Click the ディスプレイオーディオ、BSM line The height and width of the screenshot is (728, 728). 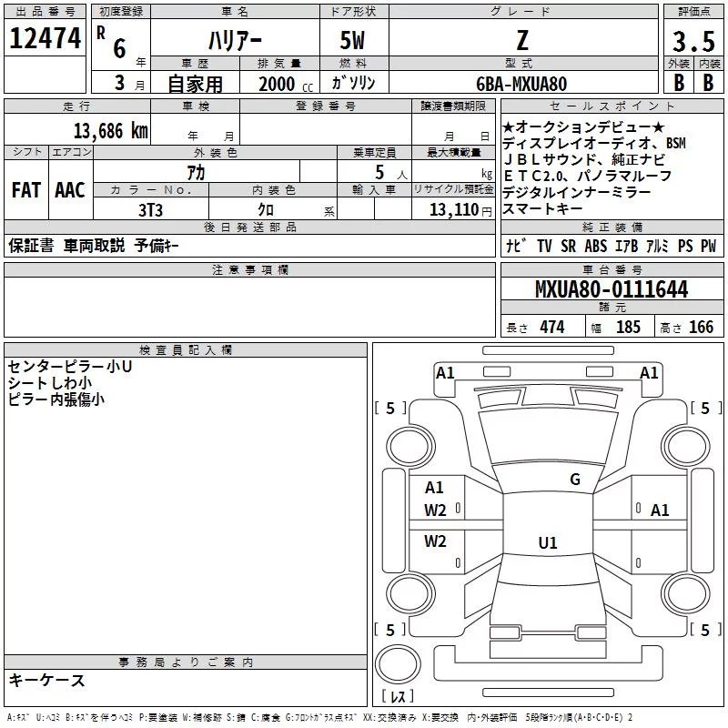(594, 143)
